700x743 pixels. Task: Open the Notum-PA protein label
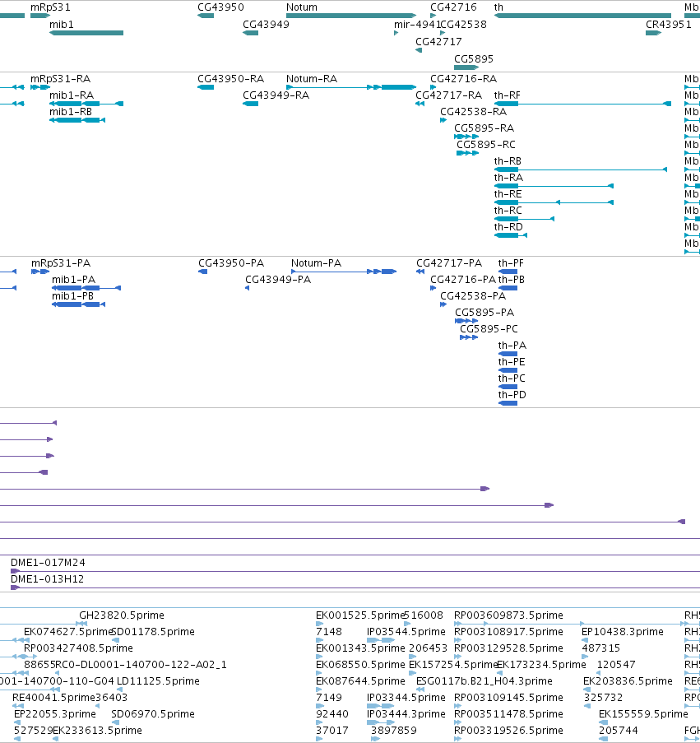click(316, 263)
